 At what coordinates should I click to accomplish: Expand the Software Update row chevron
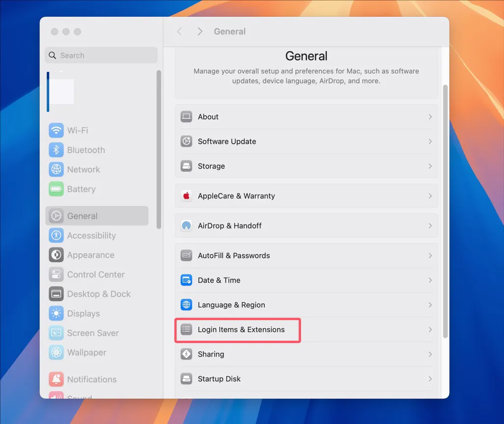click(x=430, y=141)
